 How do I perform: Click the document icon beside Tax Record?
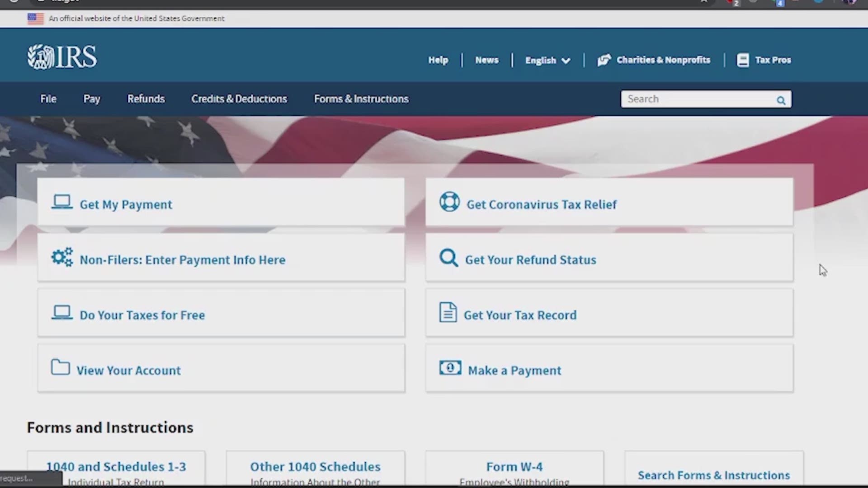point(448,312)
